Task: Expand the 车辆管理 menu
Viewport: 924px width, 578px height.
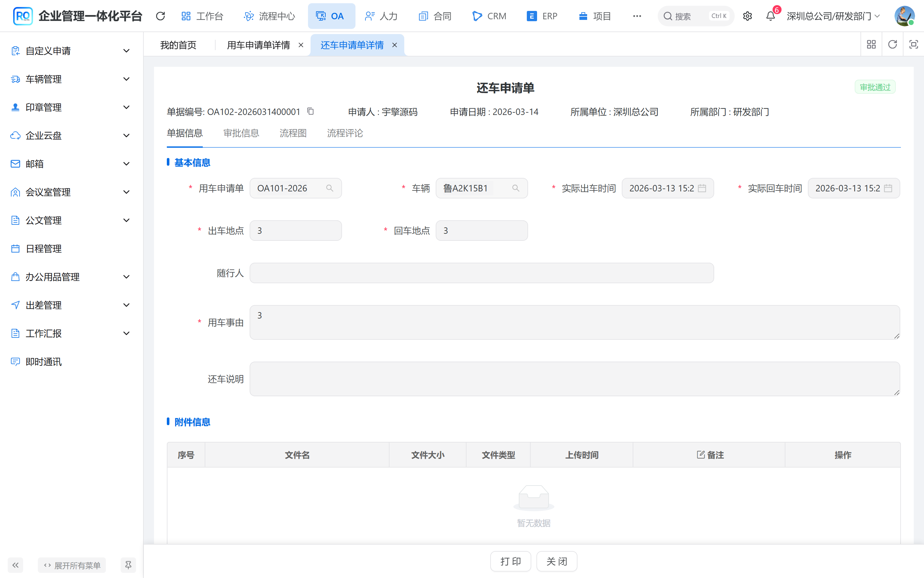Action: pyautogui.click(x=72, y=79)
